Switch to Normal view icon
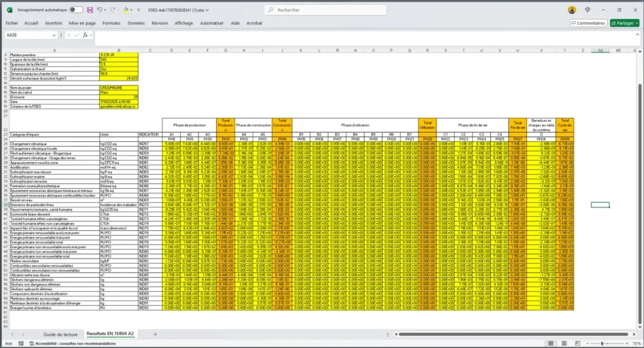644x348 pixels. [x=551, y=343]
